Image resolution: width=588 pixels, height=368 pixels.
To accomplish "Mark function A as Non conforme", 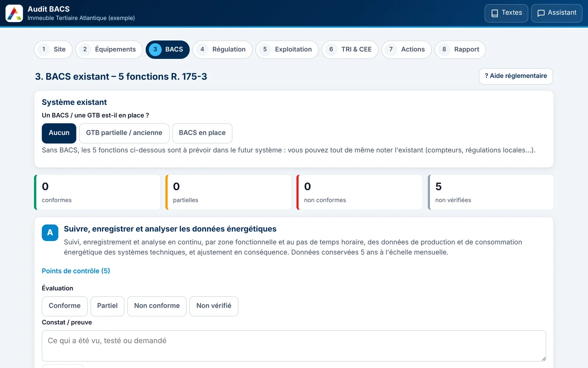I will 157,306.
